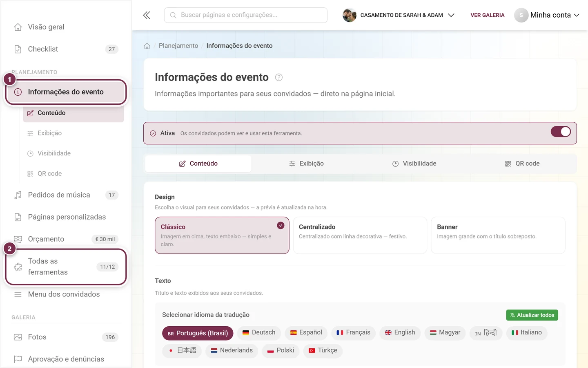Select Français translation language
The height and width of the screenshot is (368, 588).
[353, 332]
